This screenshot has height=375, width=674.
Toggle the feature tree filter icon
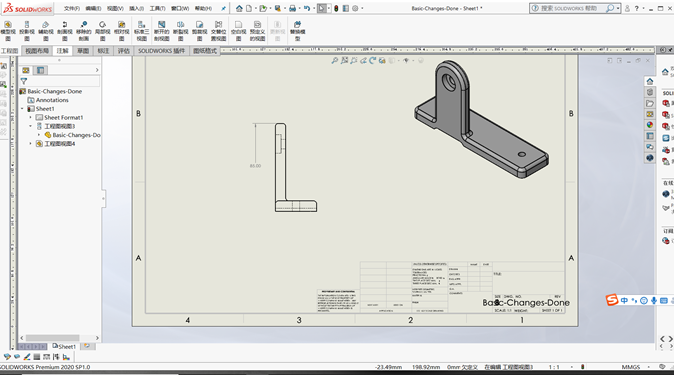(24, 81)
